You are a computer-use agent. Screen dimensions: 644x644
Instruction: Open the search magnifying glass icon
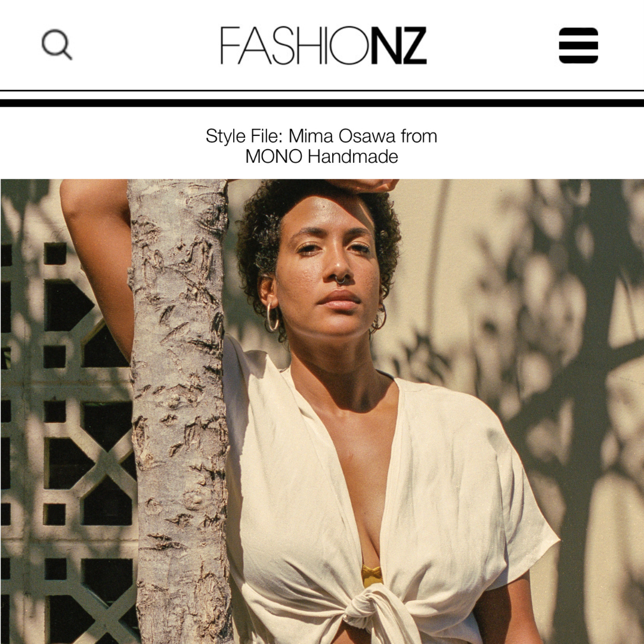[x=57, y=44]
